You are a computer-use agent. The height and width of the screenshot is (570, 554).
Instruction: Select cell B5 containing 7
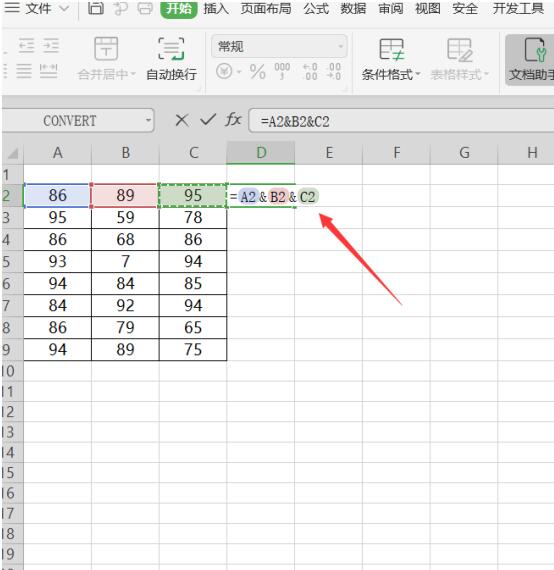pos(125,261)
